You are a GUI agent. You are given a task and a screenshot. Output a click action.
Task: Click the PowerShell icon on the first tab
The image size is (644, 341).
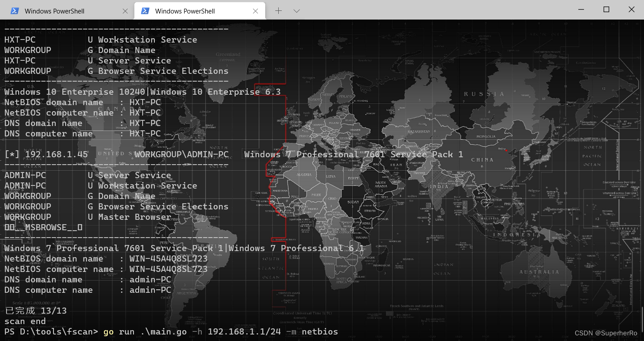[x=14, y=10]
